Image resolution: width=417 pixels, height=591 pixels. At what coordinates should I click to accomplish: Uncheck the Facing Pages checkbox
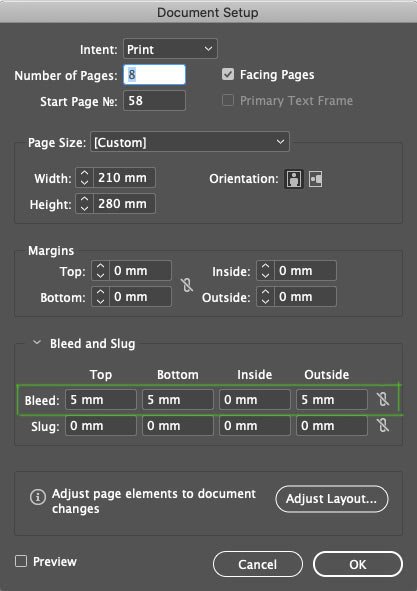coord(228,74)
